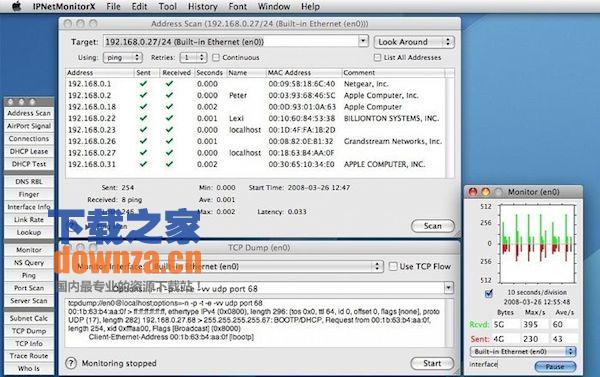Expand the Target address dropdown arrow
Screen dimensions: 600x377
click(x=363, y=41)
